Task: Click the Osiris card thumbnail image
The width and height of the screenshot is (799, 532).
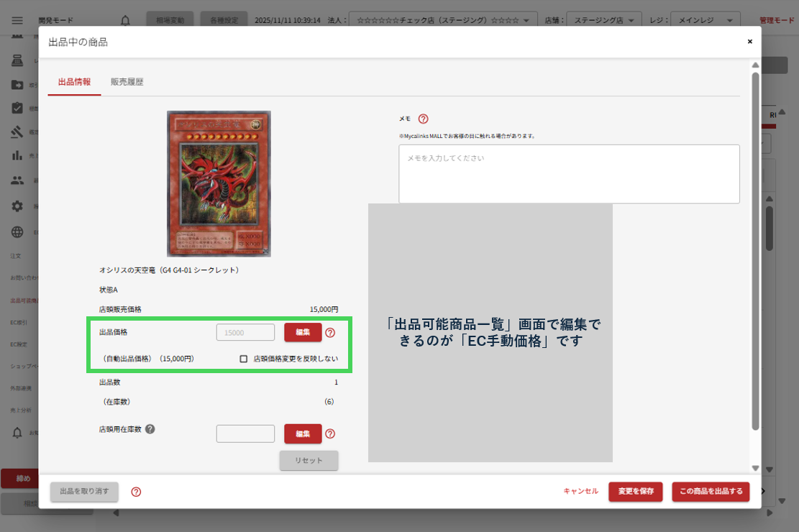Action: tap(219, 184)
